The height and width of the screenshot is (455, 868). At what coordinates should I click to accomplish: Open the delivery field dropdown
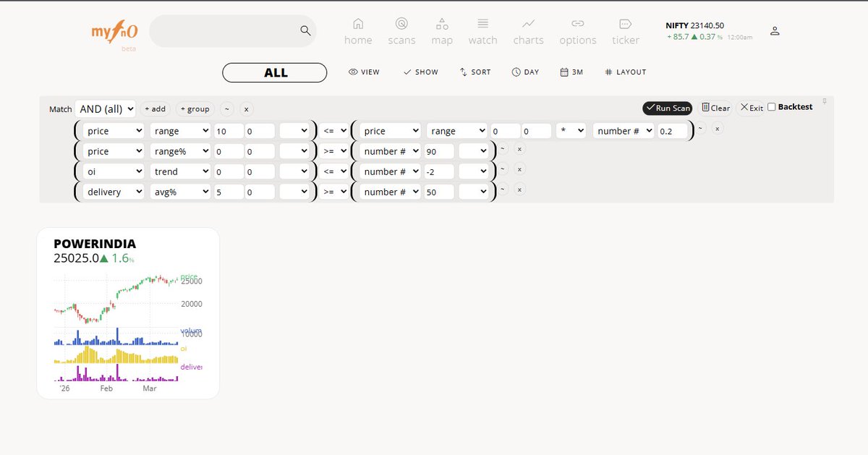tap(114, 192)
